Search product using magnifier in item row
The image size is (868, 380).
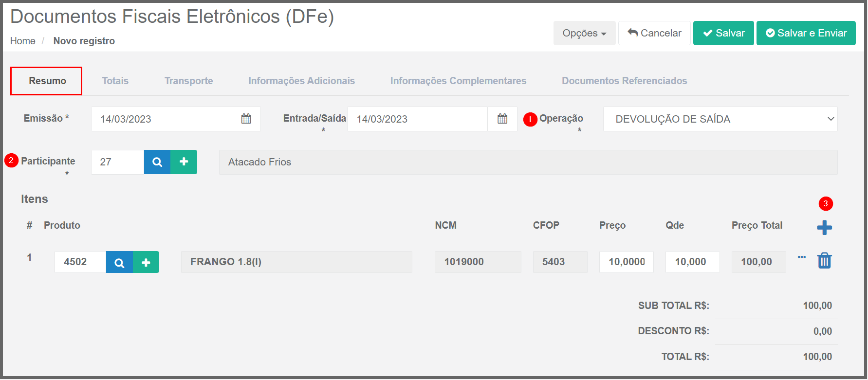(119, 262)
